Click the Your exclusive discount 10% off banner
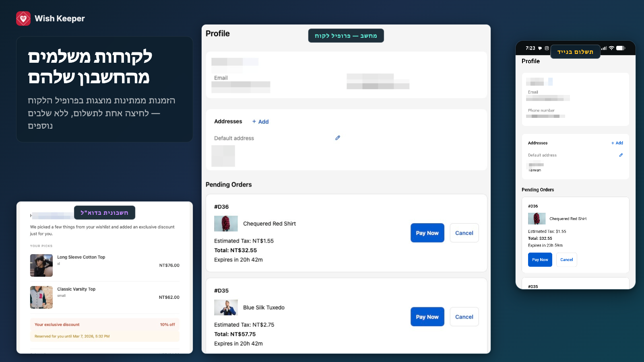This screenshot has width=644, height=362. [105, 325]
